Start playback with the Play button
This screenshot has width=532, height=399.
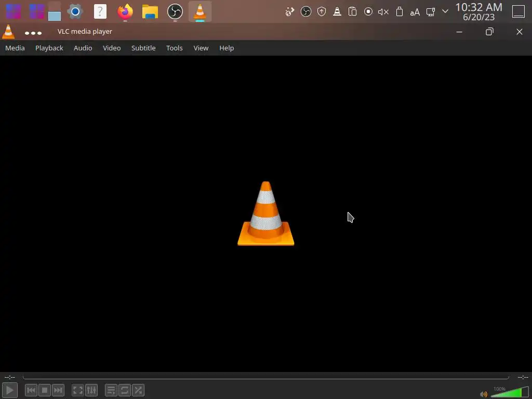tap(10, 390)
